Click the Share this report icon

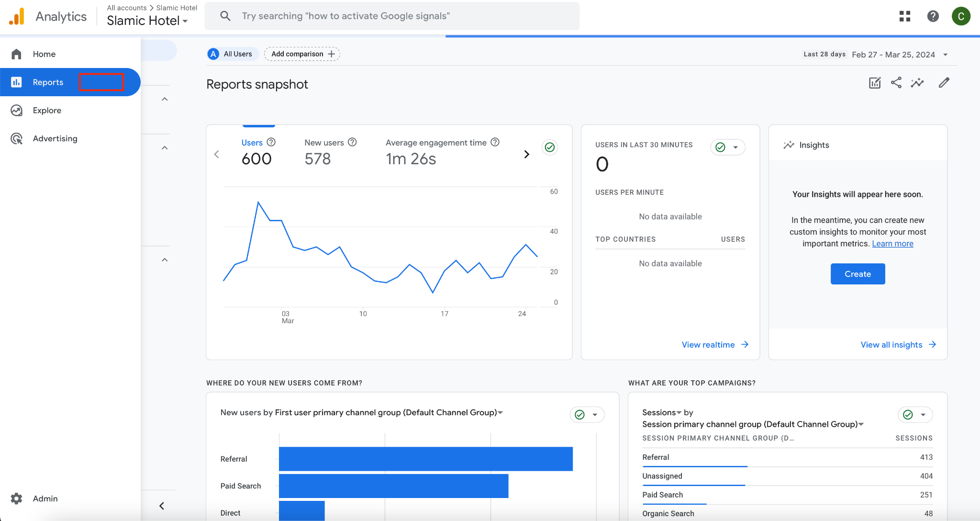896,83
